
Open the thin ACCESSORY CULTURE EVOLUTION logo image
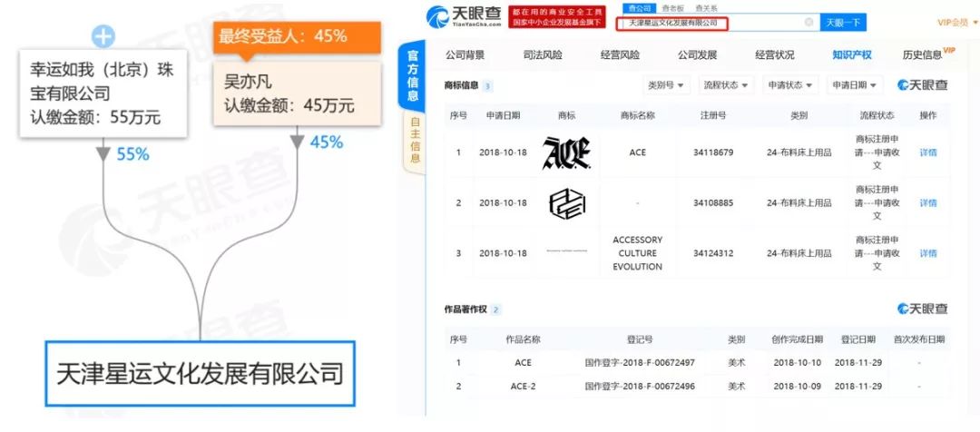coord(566,250)
